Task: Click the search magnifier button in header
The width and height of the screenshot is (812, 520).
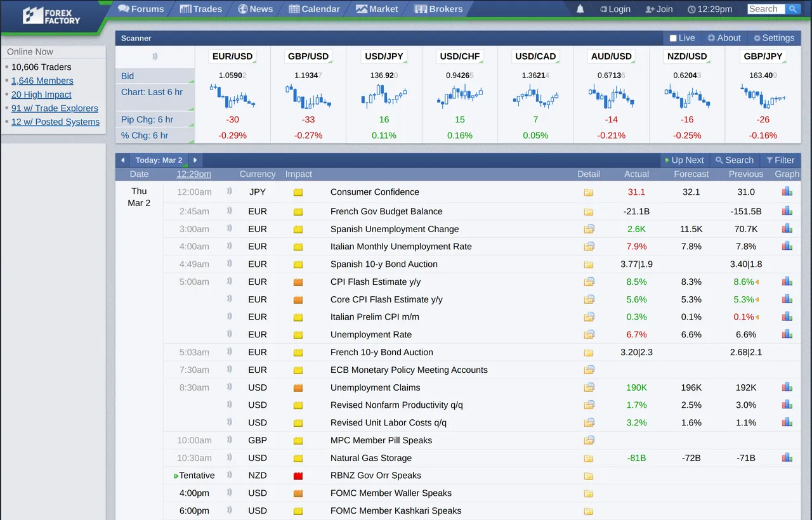Action: pos(792,9)
